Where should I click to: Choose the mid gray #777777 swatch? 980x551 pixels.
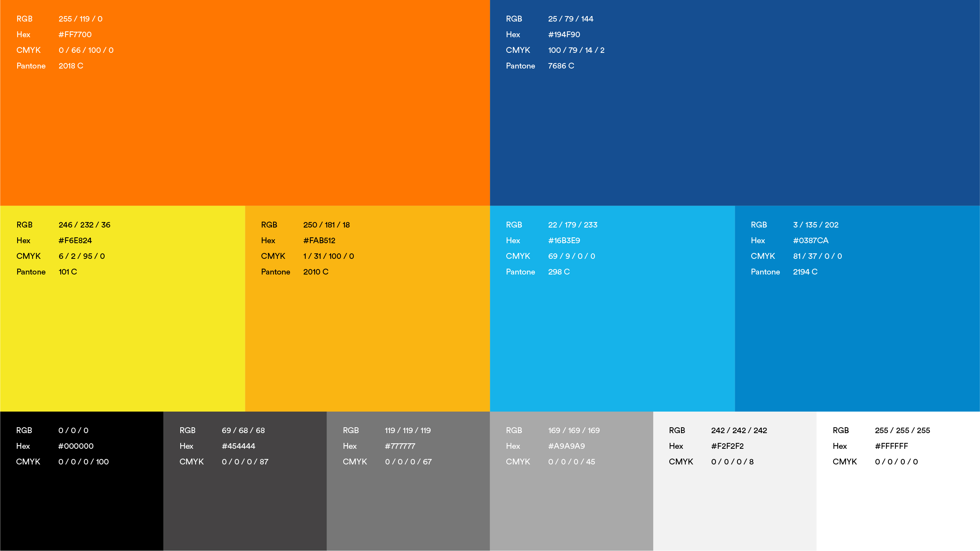[x=408, y=509]
